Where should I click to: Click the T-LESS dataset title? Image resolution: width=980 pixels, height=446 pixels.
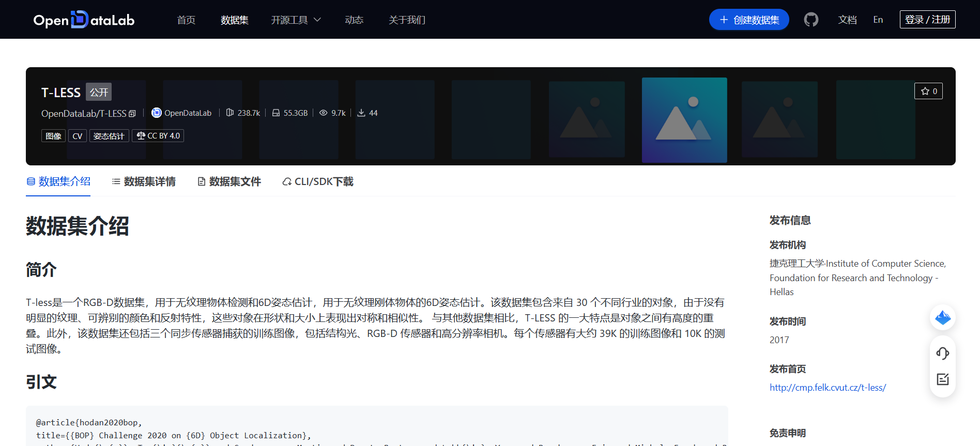pyautogui.click(x=61, y=93)
